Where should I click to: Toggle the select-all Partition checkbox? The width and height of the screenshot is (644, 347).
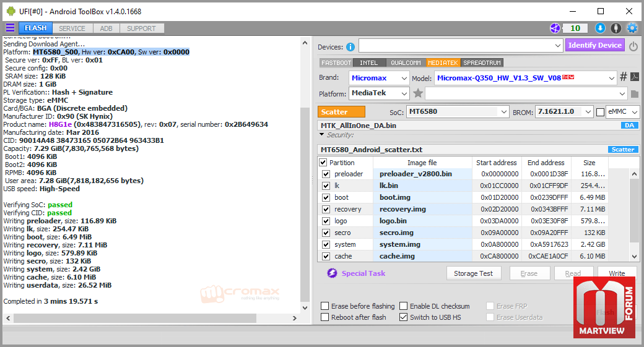pyautogui.click(x=323, y=163)
